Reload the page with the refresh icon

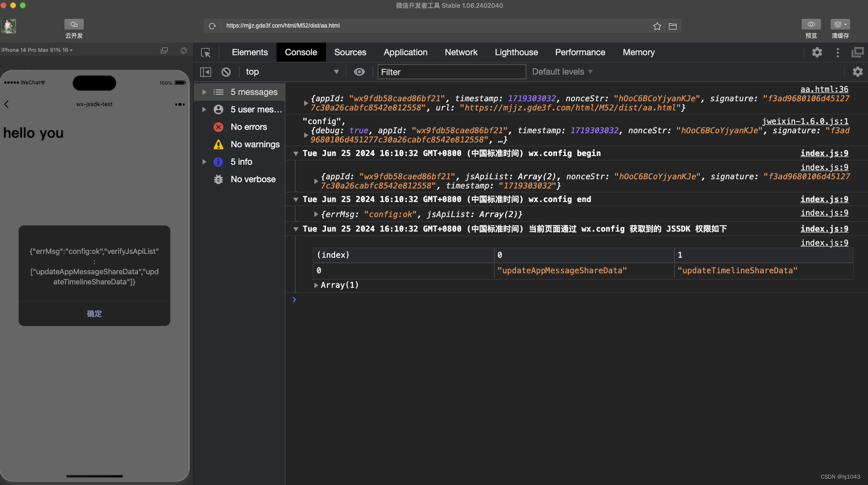212,26
